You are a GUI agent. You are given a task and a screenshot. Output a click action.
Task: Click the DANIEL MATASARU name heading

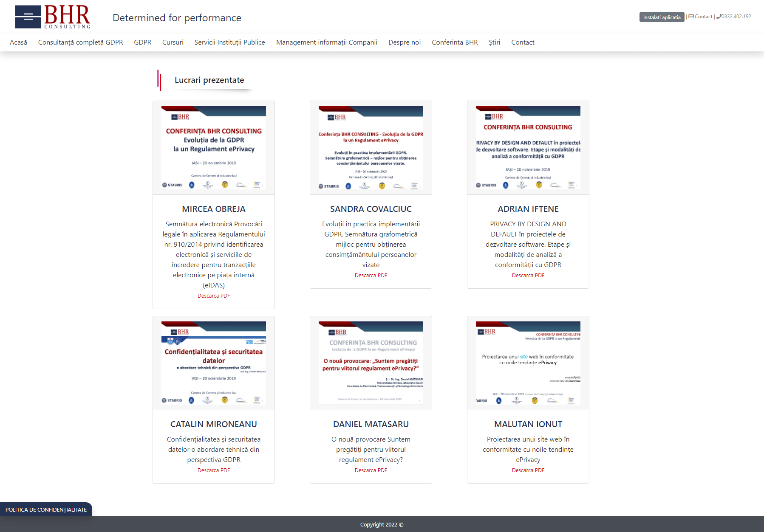pos(371,424)
